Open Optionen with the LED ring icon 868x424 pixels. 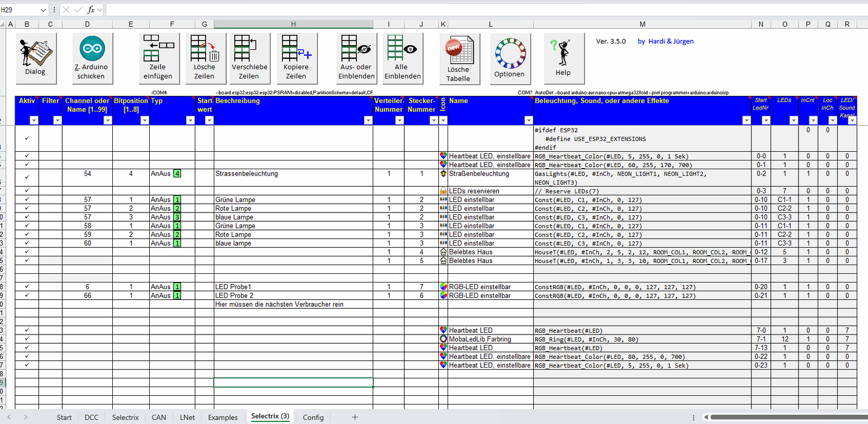click(x=510, y=58)
